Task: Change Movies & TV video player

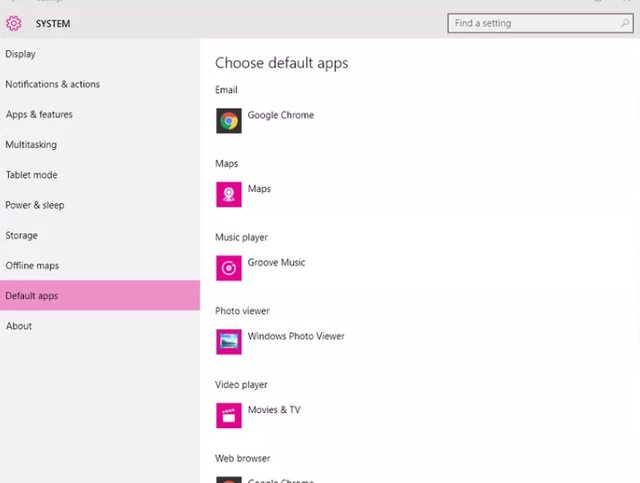Action: 274,410
